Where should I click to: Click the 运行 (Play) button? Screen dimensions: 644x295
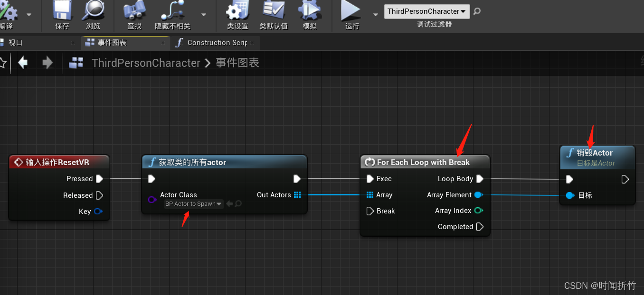point(351,10)
